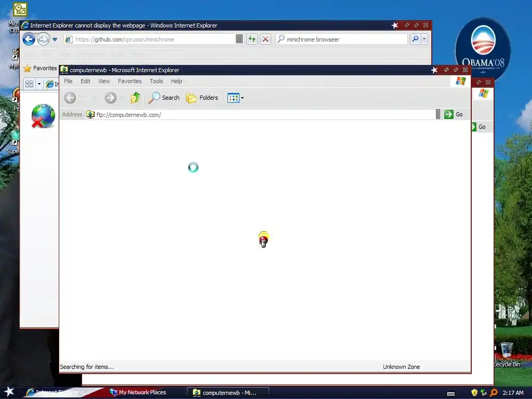Open the Tools menu

coord(156,81)
